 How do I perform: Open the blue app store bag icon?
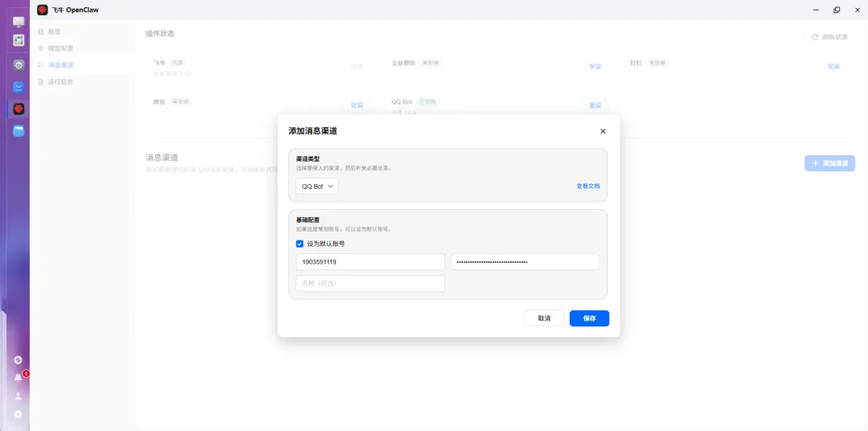click(18, 87)
